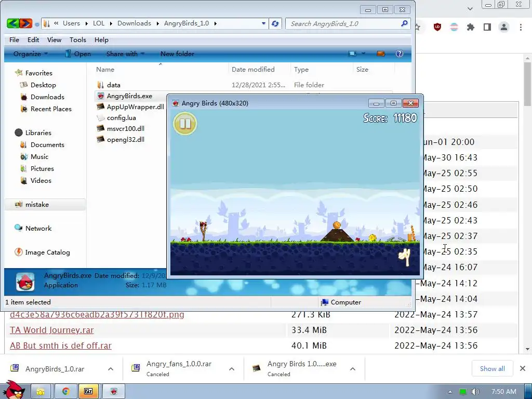Close the Chrome downloads bar
Viewport: 532px width, 399px height.
[x=523, y=368]
